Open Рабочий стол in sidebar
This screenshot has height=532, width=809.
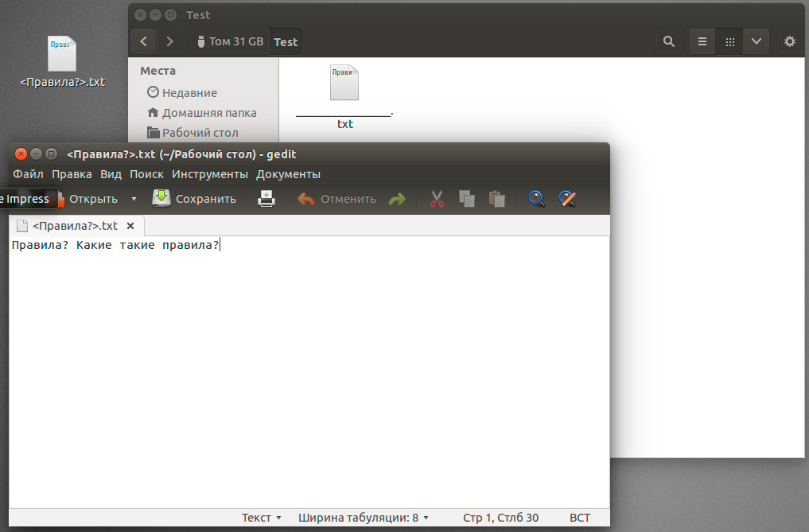[193, 133]
